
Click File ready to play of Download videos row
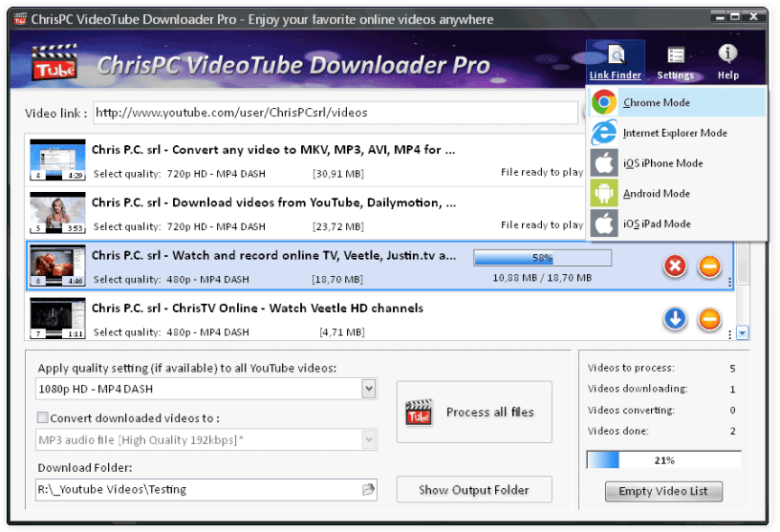pos(542,224)
